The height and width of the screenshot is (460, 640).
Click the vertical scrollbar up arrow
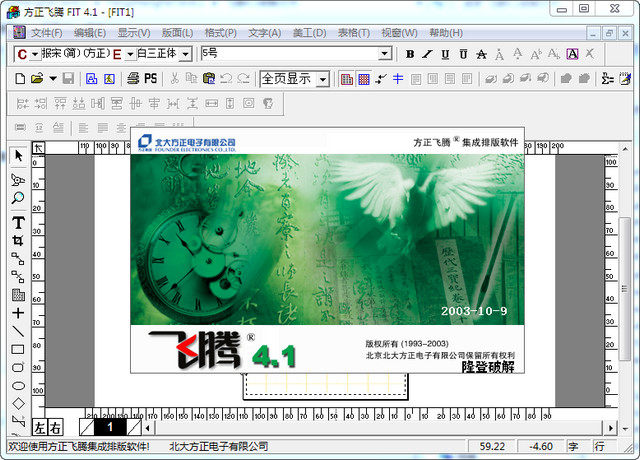point(624,149)
